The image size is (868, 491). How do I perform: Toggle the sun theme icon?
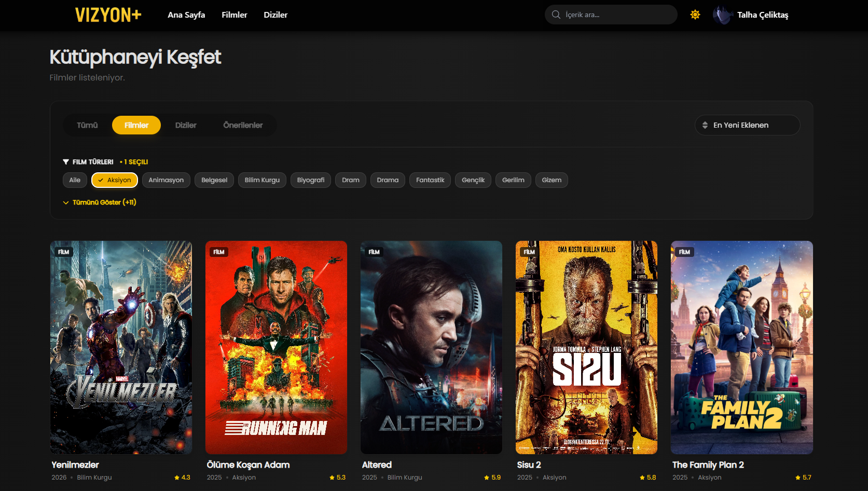pos(695,15)
